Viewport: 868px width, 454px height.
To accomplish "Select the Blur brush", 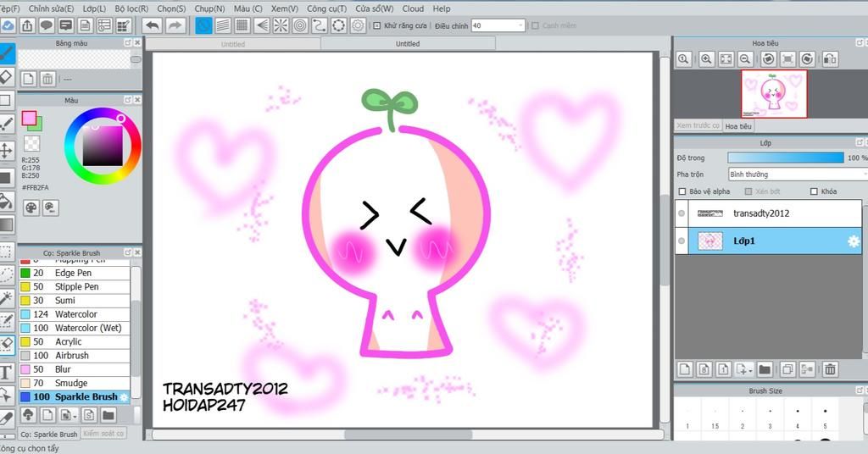I will [75, 369].
